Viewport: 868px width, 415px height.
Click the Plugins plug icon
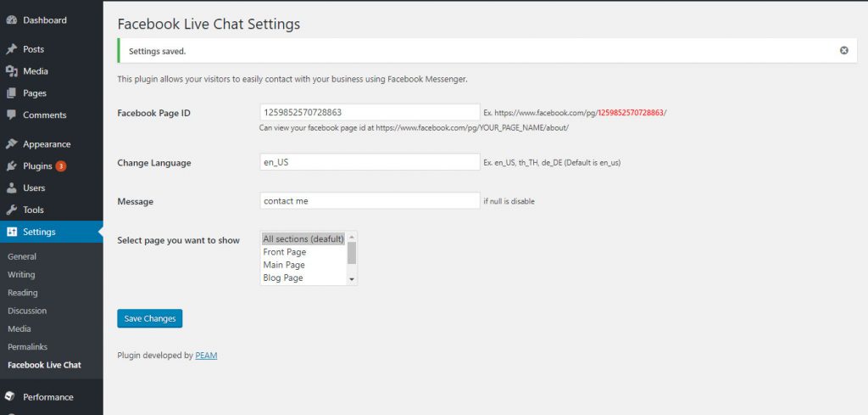tap(12, 166)
